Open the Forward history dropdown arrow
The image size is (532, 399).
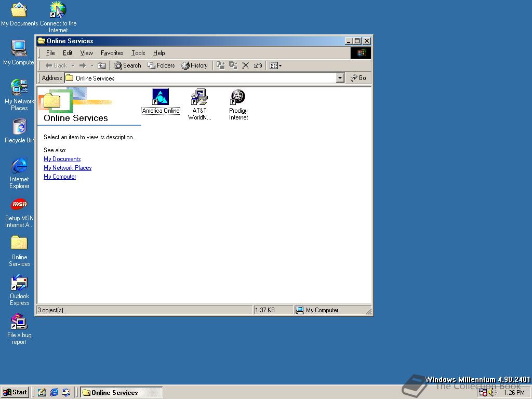point(92,65)
